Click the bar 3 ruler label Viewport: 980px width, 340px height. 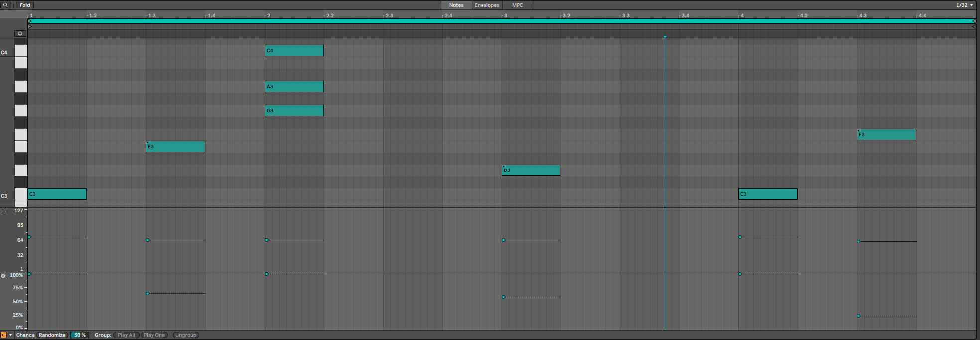pyautogui.click(x=506, y=16)
